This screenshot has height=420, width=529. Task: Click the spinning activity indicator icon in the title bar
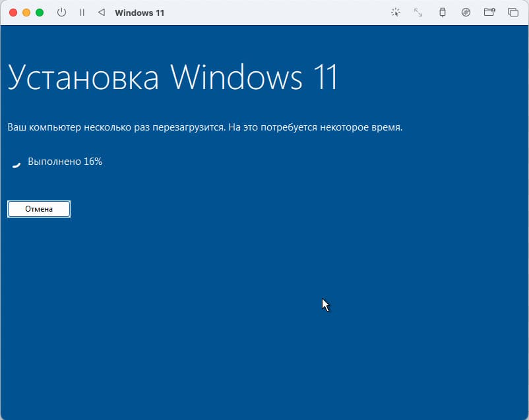tap(395, 13)
